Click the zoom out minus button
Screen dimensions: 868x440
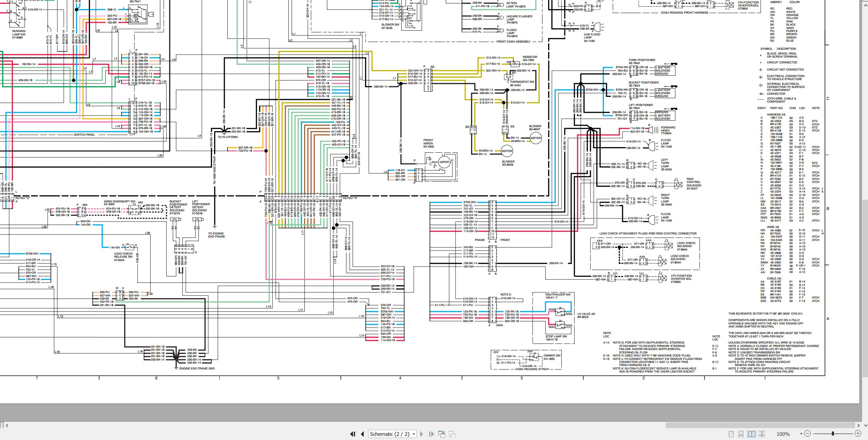click(807, 434)
